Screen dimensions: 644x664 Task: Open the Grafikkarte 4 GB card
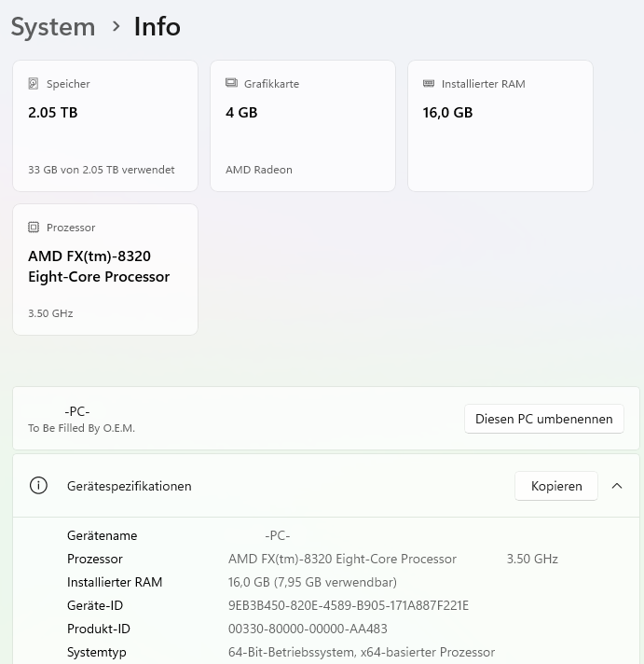303,126
